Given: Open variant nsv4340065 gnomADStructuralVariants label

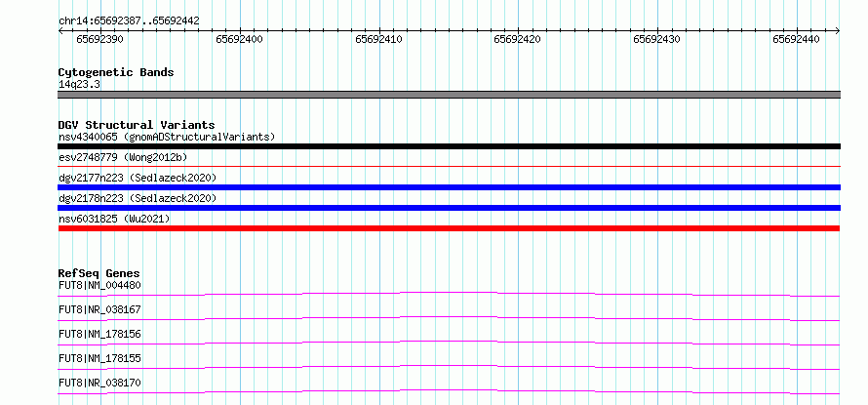Looking at the screenshot, I should 167,137.
